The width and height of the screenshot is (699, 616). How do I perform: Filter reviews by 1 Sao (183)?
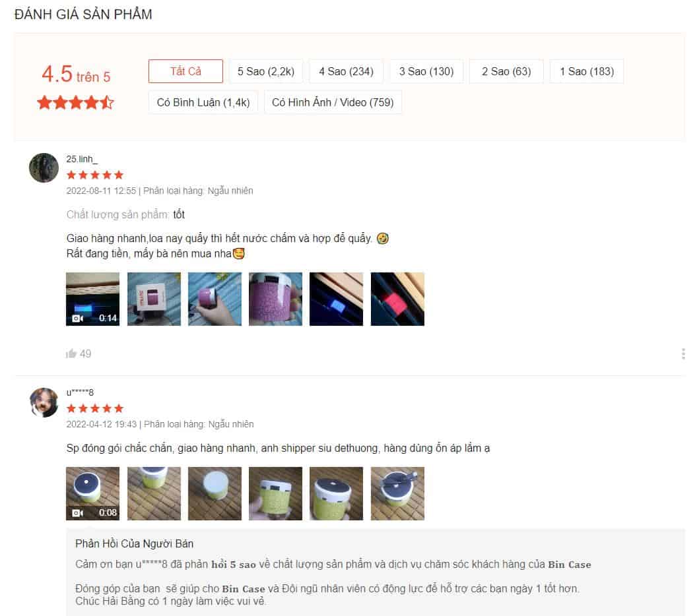pos(587,71)
